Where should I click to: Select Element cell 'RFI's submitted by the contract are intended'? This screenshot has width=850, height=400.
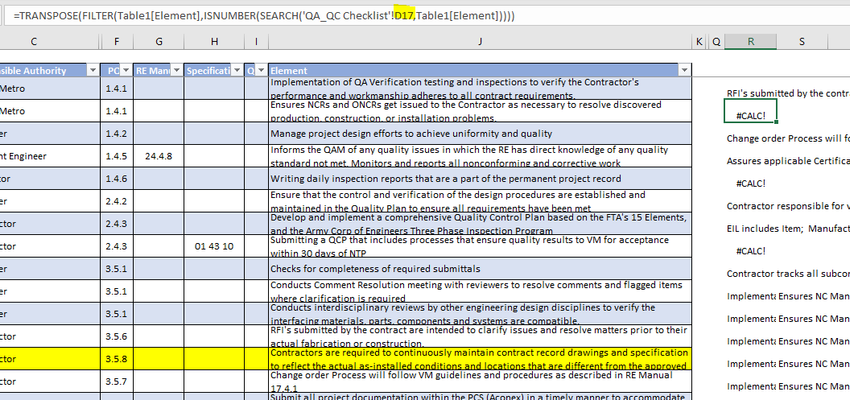(x=480, y=336)
